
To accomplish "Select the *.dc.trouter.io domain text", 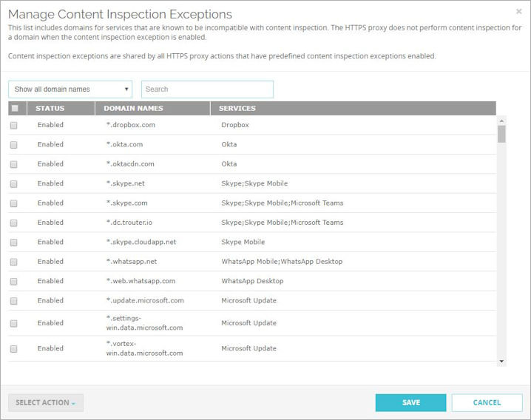I will coord(129,223).
